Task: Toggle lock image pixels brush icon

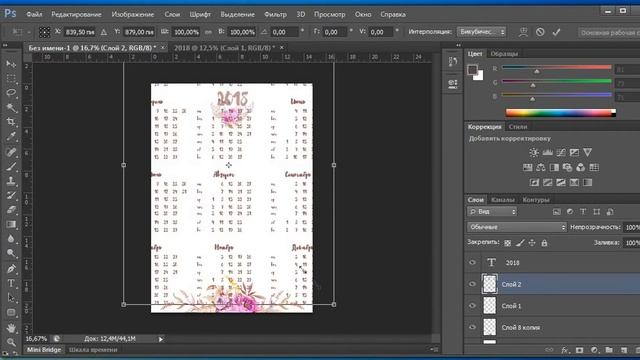Action: (520, 243)
